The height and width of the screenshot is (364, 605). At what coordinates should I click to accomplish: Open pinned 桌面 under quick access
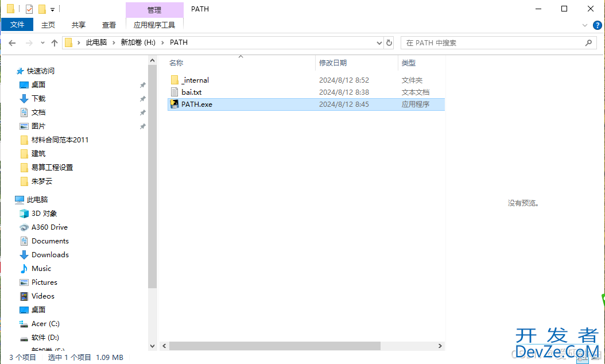click(x=38, y=85)
